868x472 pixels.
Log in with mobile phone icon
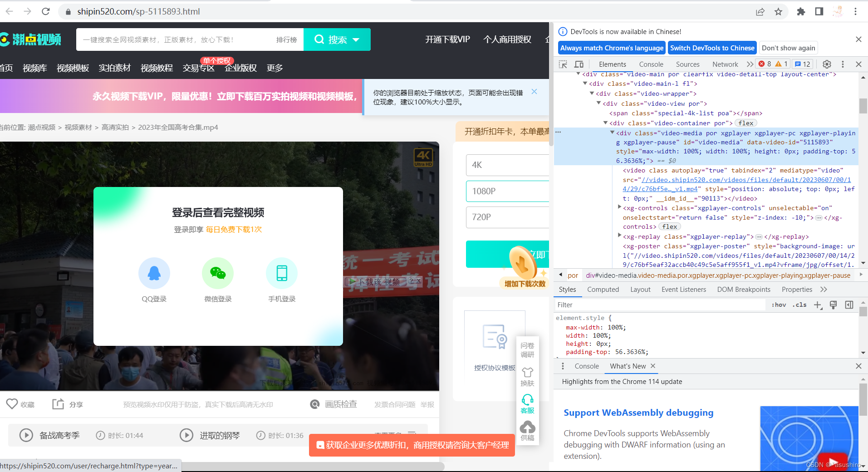pos(282,273)
